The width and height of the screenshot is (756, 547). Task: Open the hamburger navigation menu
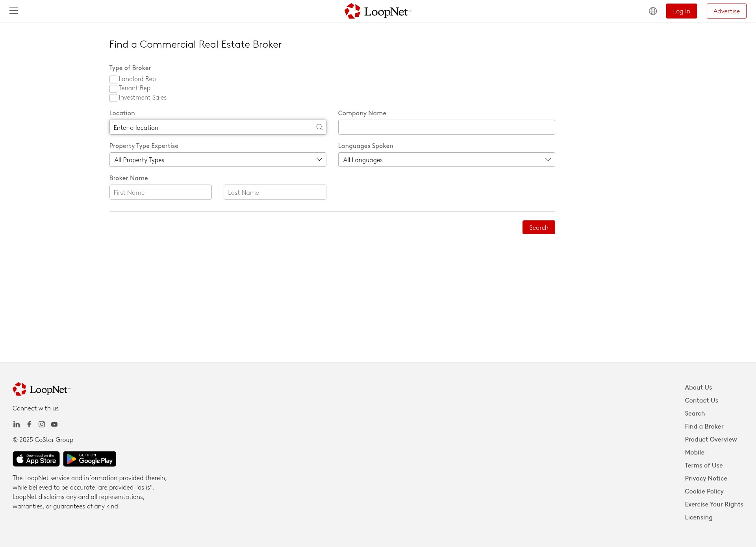pos(14,11)
